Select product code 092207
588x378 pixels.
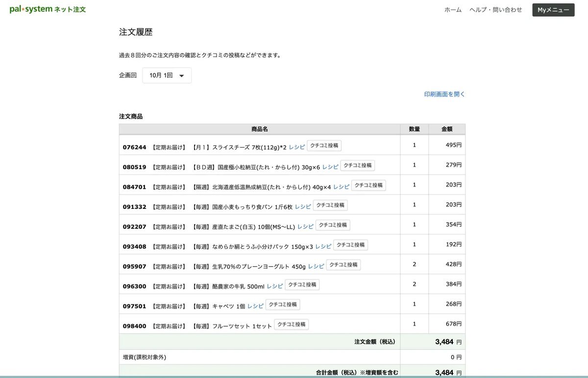click(x=134, y=227)
